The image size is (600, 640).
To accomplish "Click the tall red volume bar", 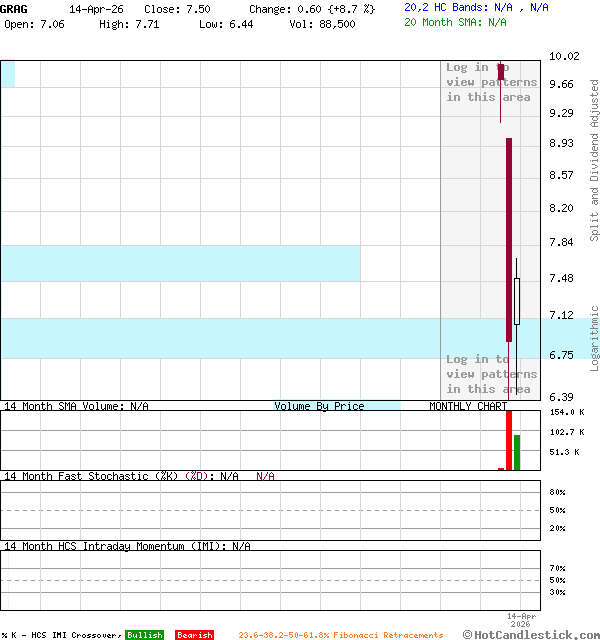I will point(509,439).
